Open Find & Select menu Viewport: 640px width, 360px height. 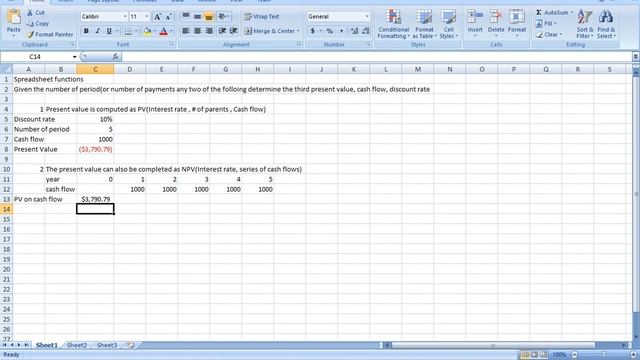coord(606,24)
